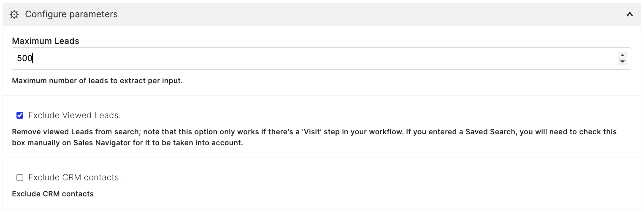Click the Maximum Leads field label
This screenshot has height=212, width=644.
point(46,41)
